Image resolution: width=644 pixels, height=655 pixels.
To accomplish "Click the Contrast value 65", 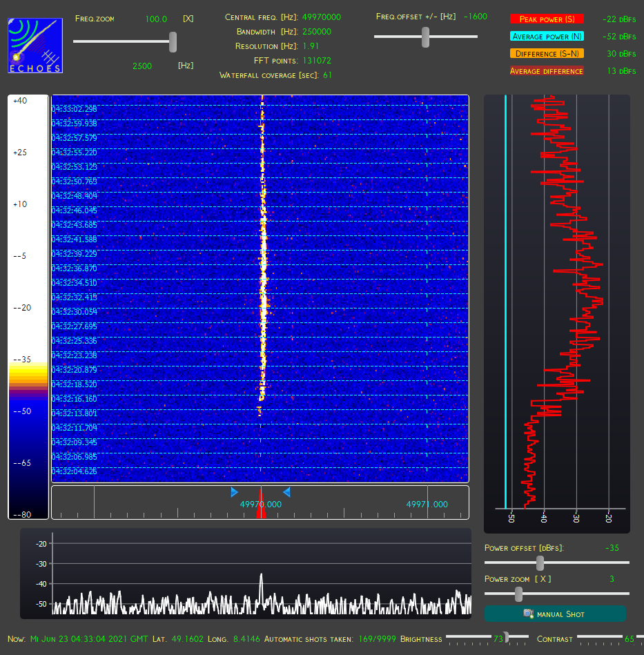I will coord(629,638).
